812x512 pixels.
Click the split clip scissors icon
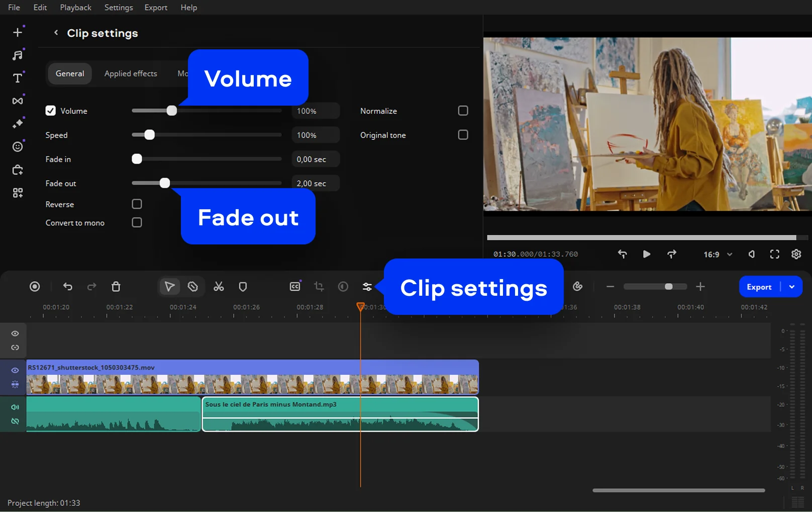pos(219,287)
